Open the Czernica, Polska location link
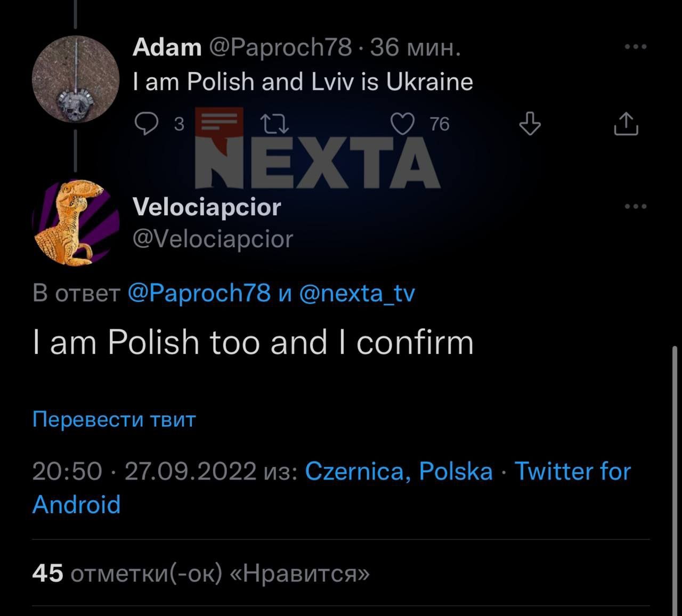This screenshot has width=682, height=616. point(399,472)
